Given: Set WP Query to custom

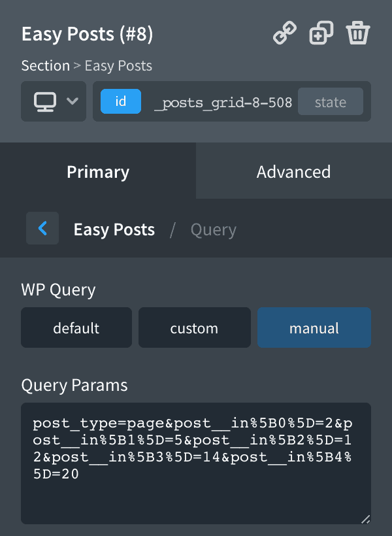Looking at the screenshot, I should [x=195, y=327].
